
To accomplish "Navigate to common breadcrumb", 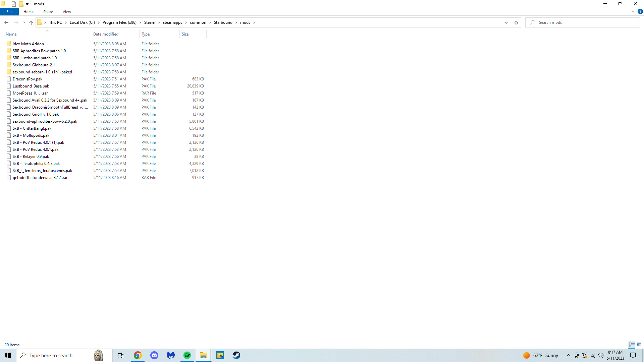I will [198, 22].
